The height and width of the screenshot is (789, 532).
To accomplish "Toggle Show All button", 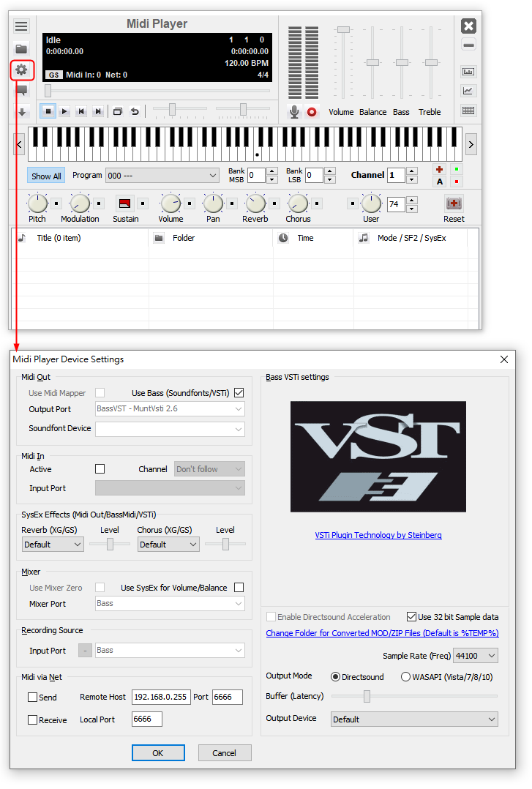I will pos(46,176).
